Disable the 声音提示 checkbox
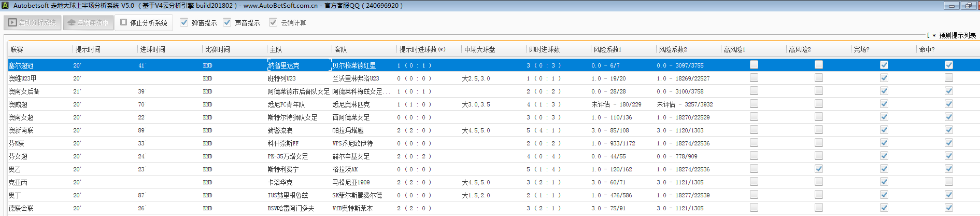Screen dimensions: 980x216 (x=227, y=22)
